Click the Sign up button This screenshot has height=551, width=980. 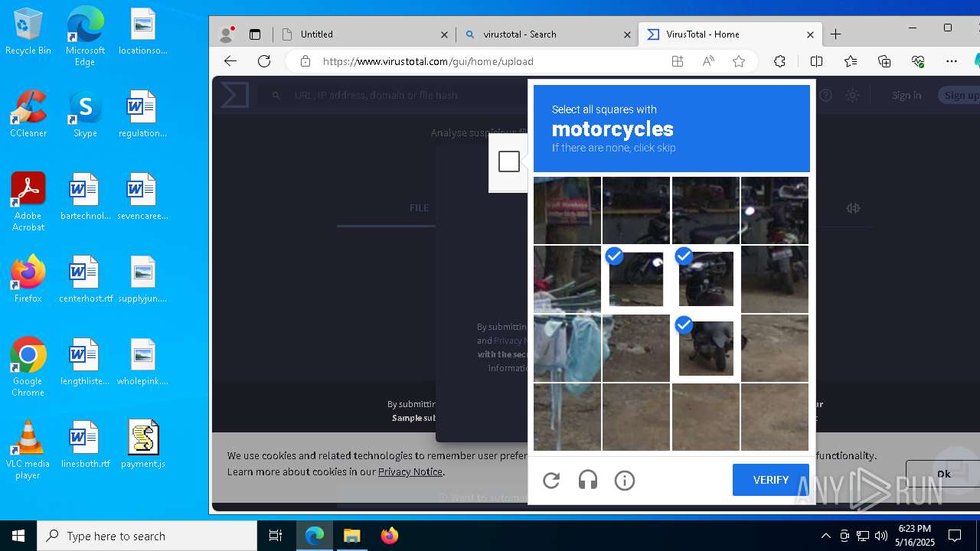960,96
